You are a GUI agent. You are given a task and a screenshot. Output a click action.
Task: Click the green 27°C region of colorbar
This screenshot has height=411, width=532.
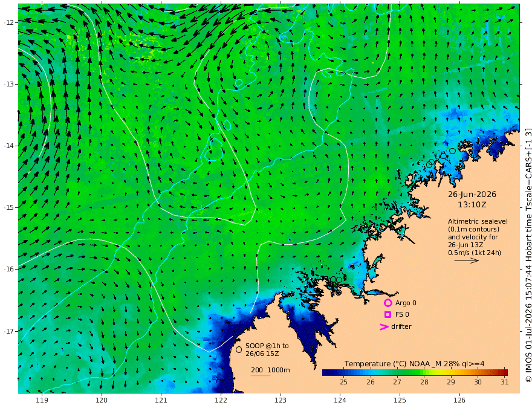[x=397, y=372]
